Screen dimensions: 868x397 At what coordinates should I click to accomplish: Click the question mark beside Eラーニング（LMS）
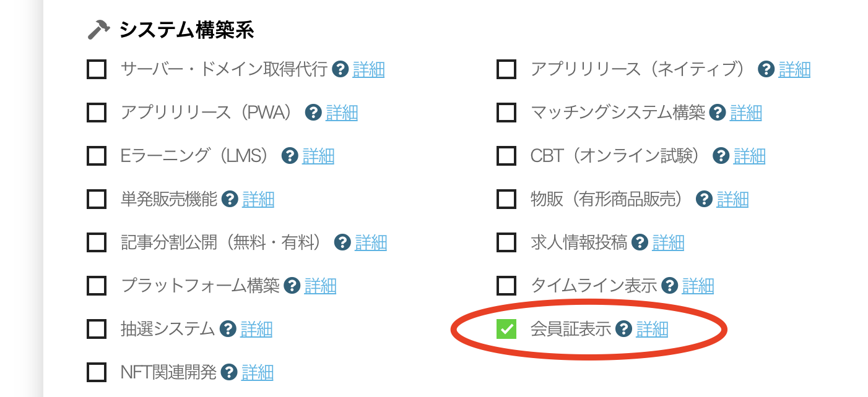pos(289,156)
